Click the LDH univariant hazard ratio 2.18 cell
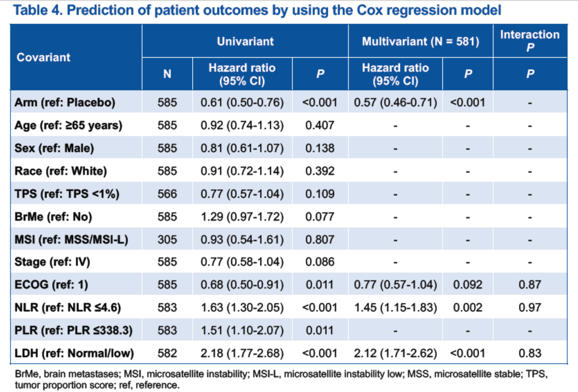Viewport: 578px width, 392px height. point(242,353)
